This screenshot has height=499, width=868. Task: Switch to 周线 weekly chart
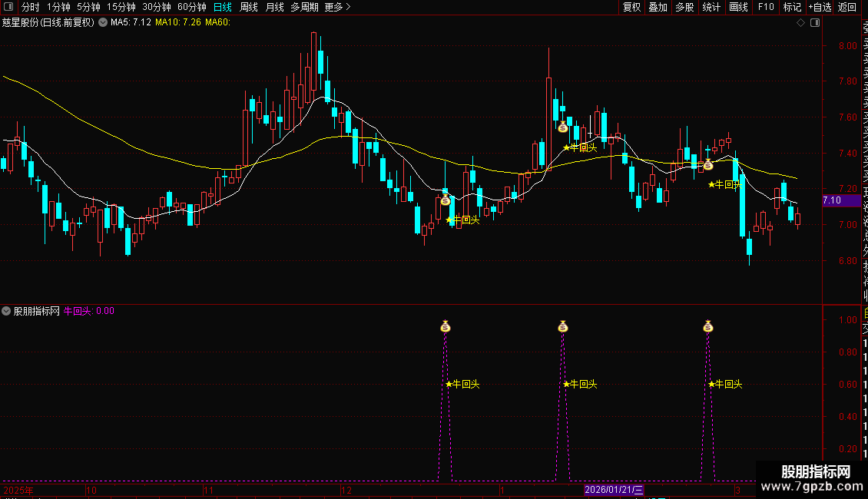tap(249, 7)
